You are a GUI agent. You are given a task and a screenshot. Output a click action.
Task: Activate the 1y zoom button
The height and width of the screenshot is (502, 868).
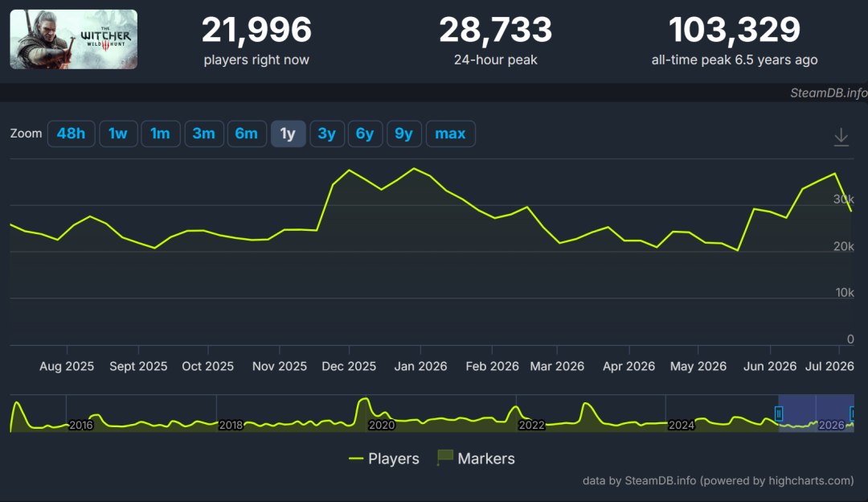pos(288,134)
